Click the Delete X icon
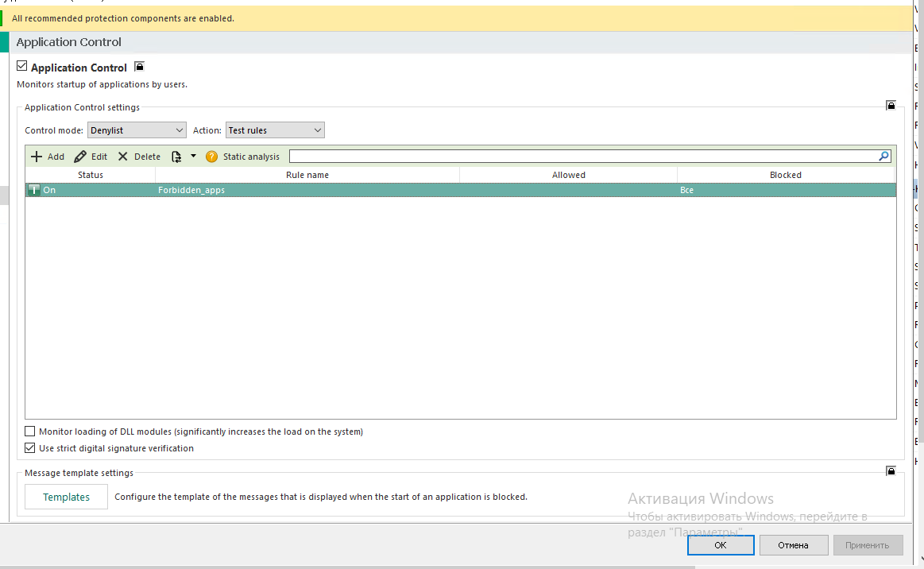Image resolution: width=924 pixels, height=569 pixels. click(122, 157)
